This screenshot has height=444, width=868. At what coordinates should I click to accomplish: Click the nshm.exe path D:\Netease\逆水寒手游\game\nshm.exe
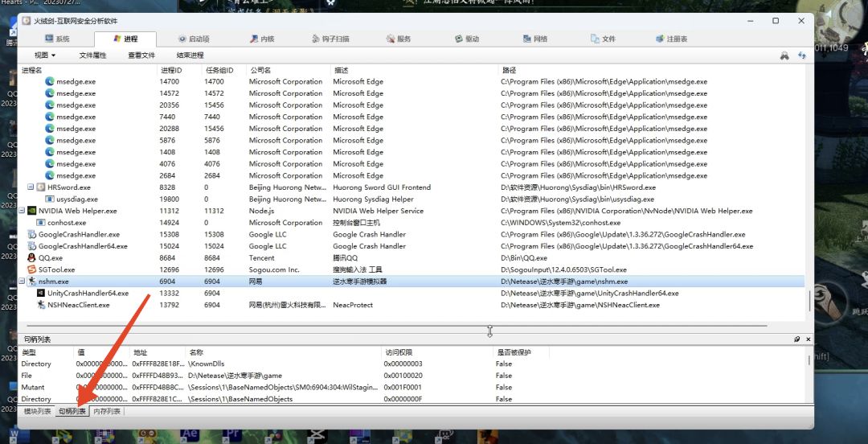click(x=564, y=282)
